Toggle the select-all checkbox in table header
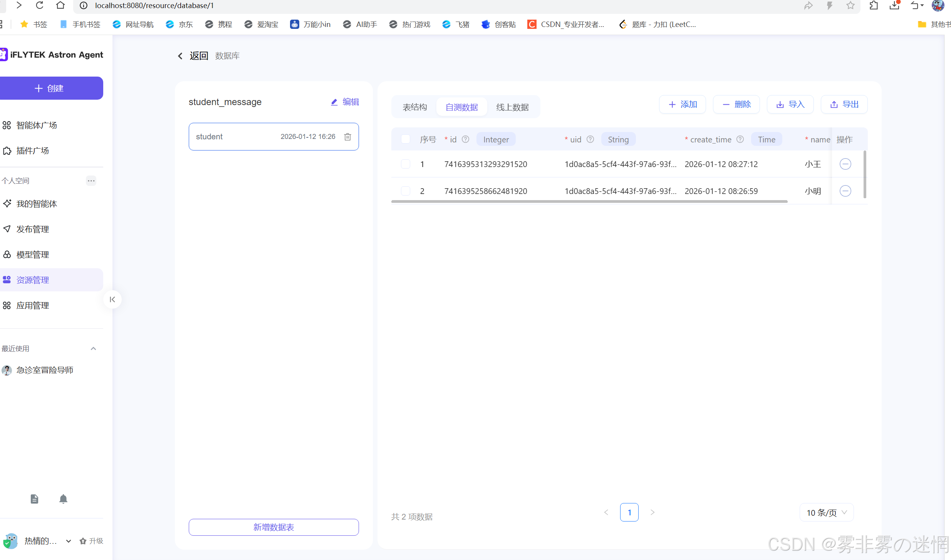The height and width of the screenshot is (560, 951). tap(405, 139)
